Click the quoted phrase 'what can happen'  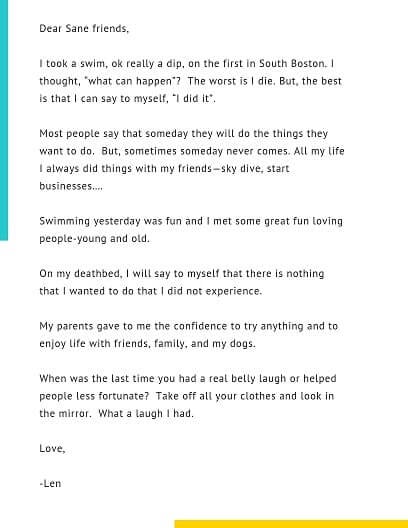(130, 81)
